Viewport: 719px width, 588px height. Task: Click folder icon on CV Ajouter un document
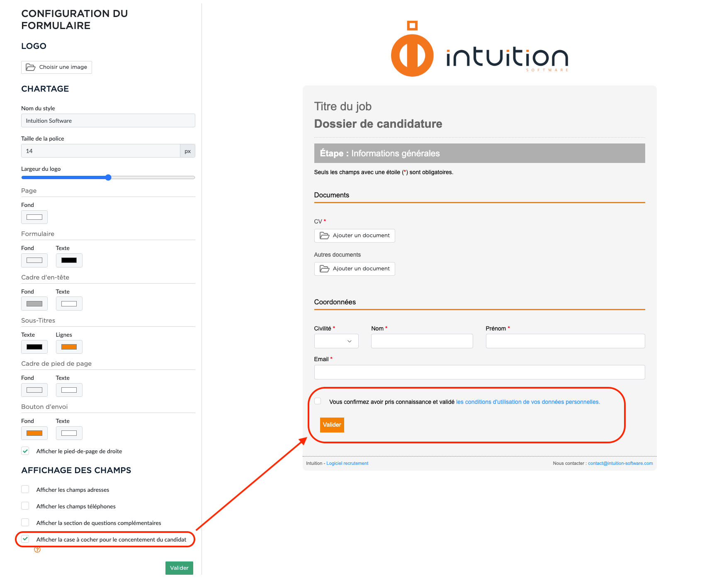coord(324,236)
